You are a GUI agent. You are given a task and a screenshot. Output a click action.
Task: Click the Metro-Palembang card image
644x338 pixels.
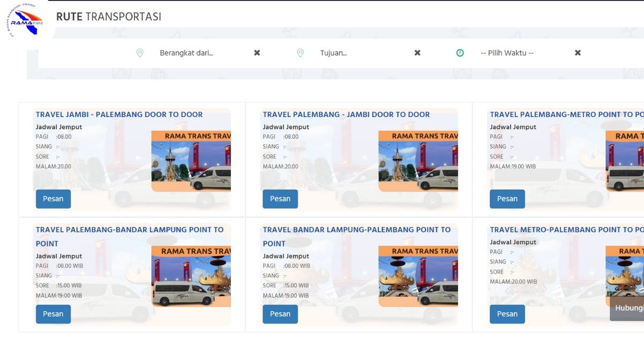pyautogui.click(x=625, y=276)
